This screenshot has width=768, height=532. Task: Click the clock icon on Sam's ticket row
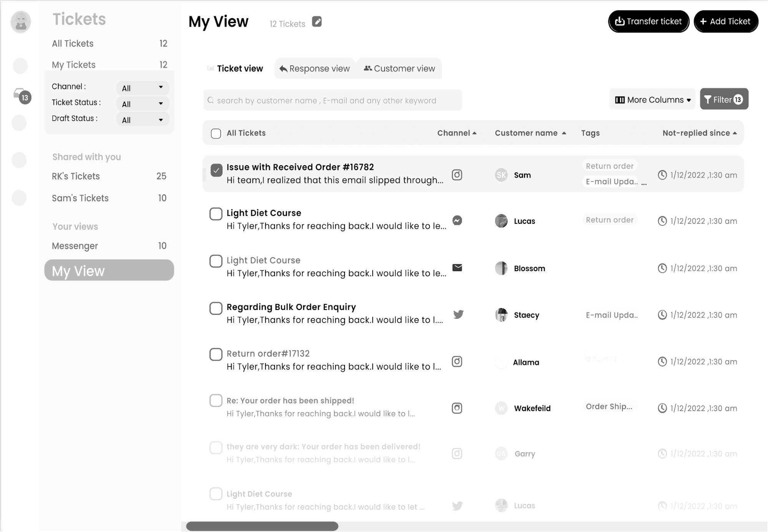coord(662,175)
